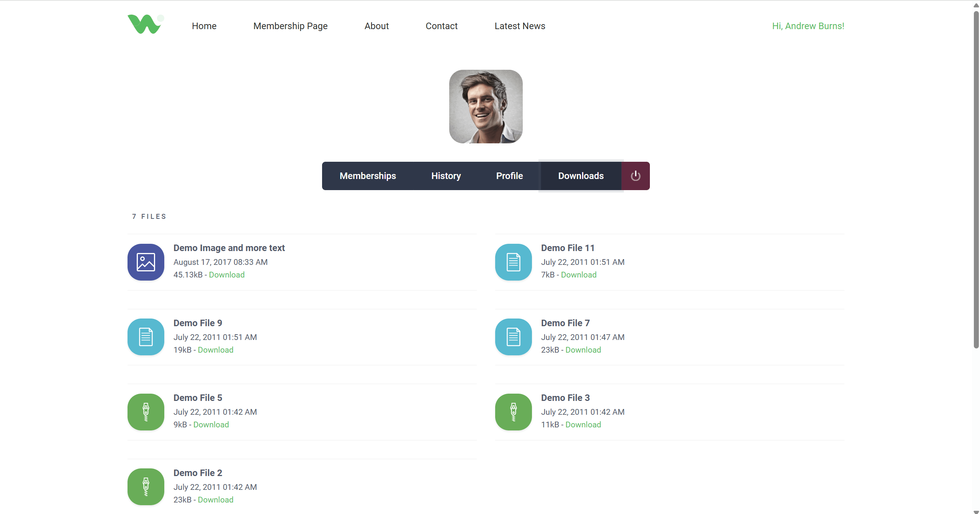The image size is (980, 514).
Task: Open the History tab
Action: point(446,176)
